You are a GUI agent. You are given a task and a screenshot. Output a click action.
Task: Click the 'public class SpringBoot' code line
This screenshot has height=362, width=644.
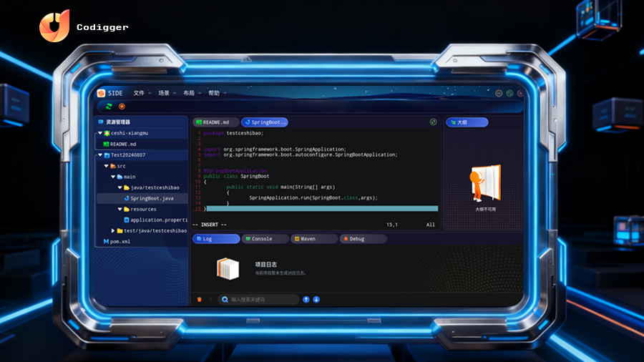(236, 176)
